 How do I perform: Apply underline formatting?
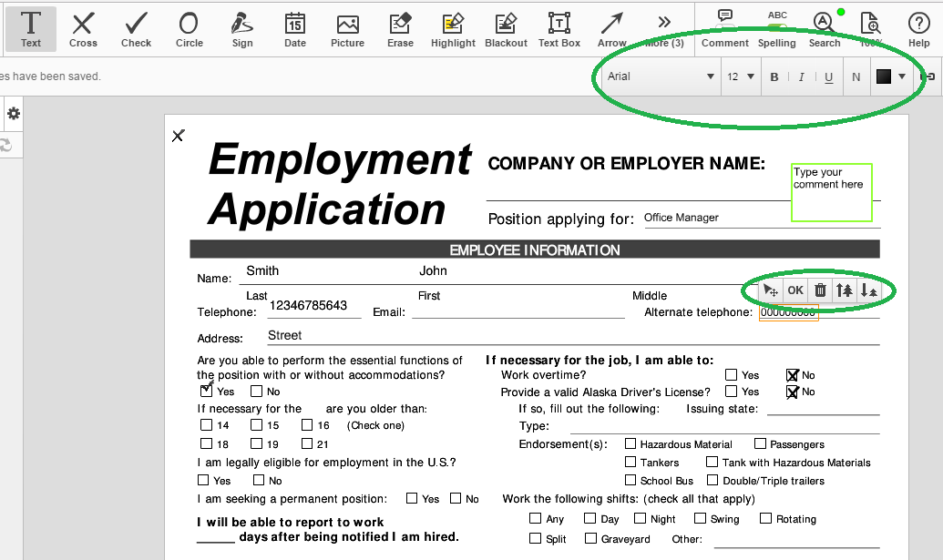829,76
